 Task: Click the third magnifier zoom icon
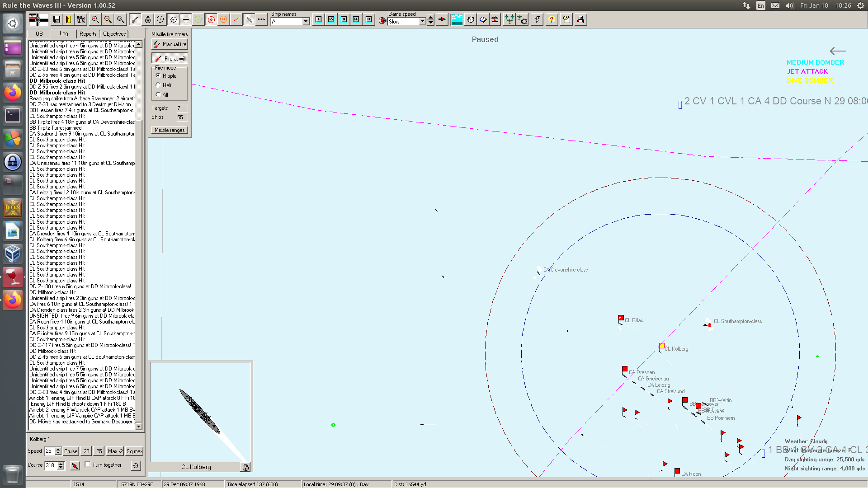[x=120, y=19]
